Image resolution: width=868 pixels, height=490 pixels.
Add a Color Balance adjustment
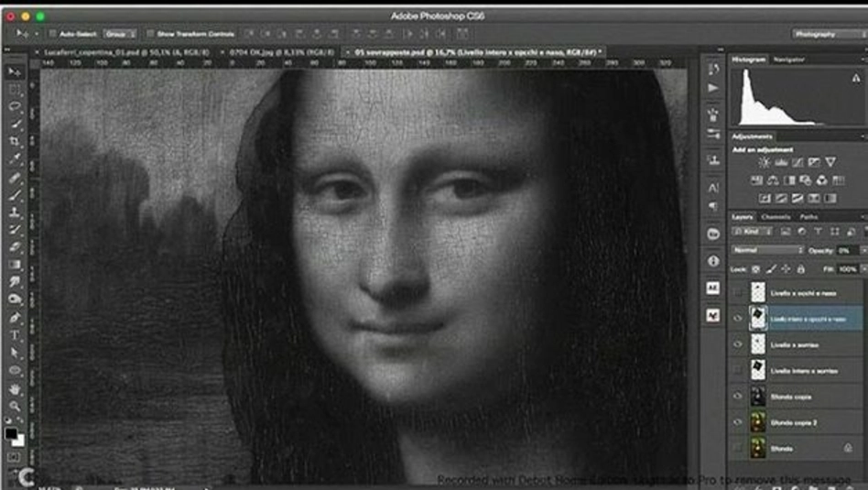(773, 180)
